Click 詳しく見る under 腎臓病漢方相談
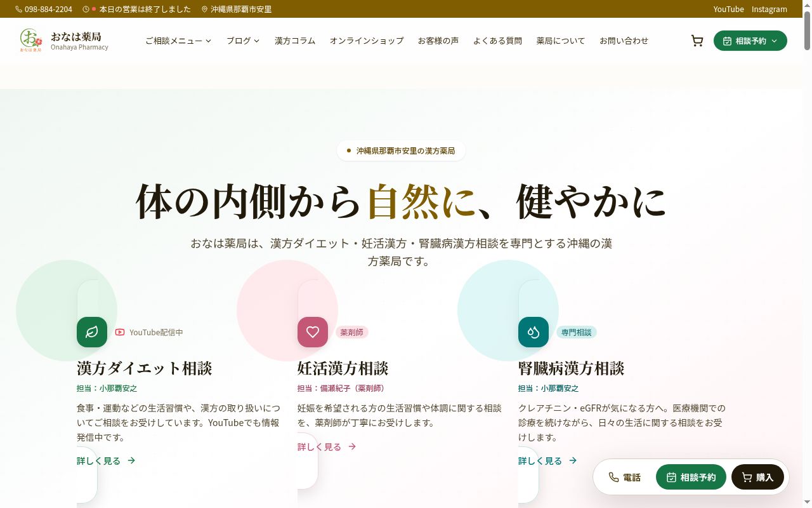 pos(548,461)
